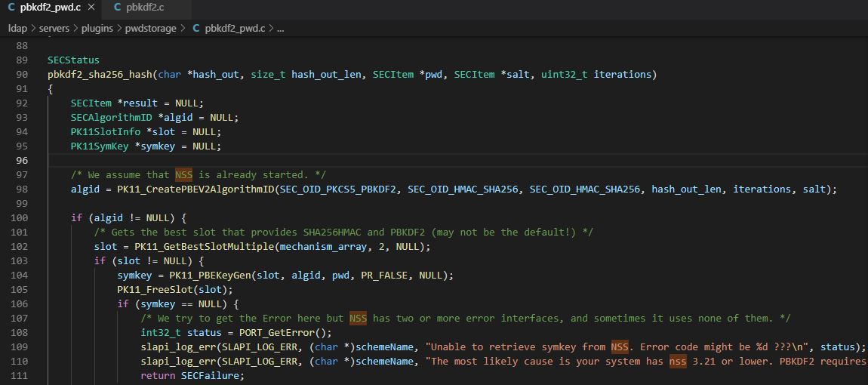Switch to the pbkdf2.c tab

(146, 8)
